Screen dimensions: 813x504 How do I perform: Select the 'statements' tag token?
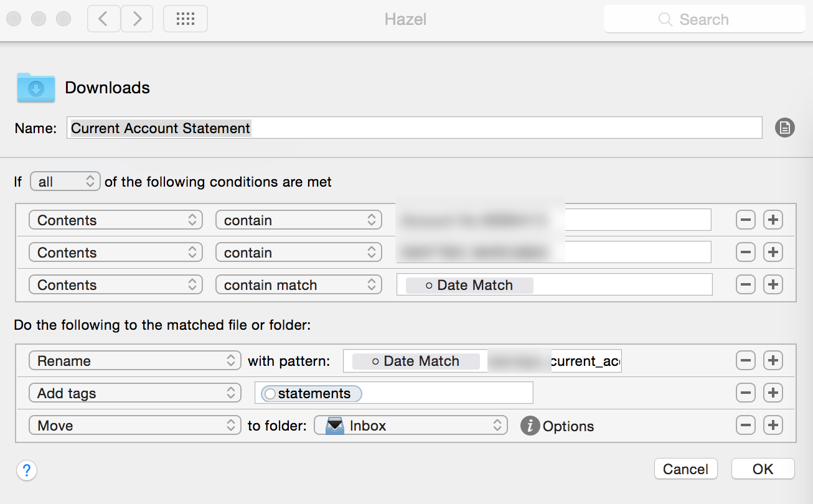(312, 393)
